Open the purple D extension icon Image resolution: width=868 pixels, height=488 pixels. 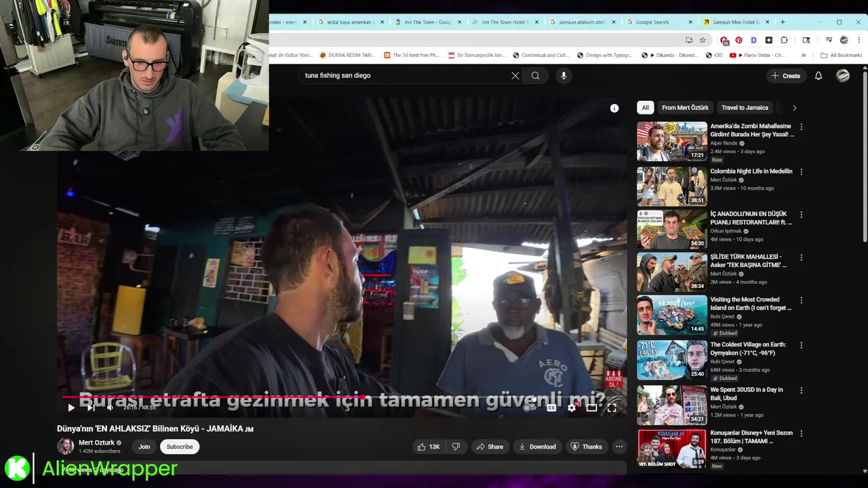[753, 40]
